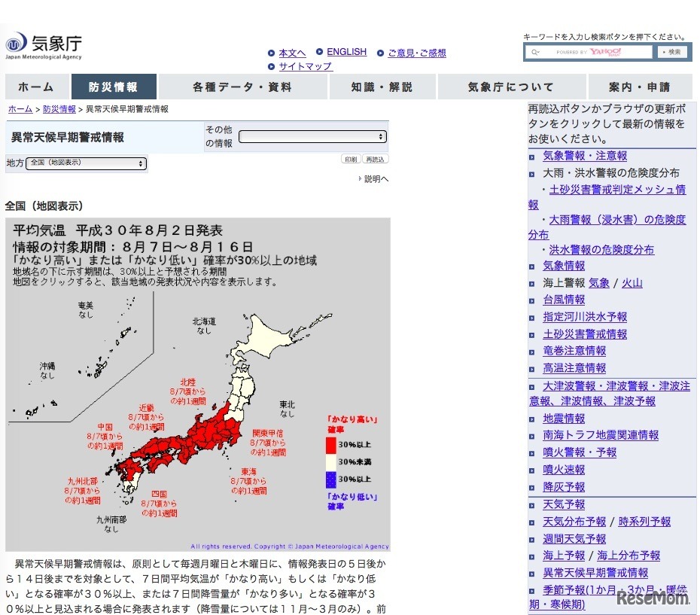700x615 pixels.
Task: Open the 地方 region dropdown showing 全国（地図表示）
Action: tap(85, 163)
